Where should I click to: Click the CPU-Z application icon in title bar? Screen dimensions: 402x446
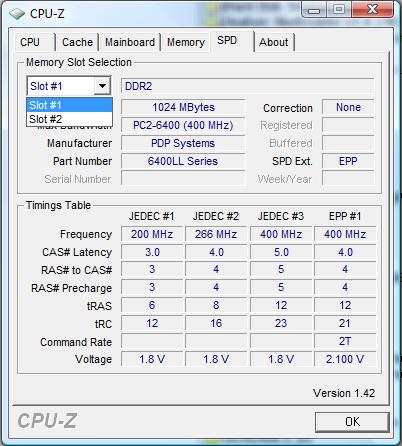tap(17, 14)
